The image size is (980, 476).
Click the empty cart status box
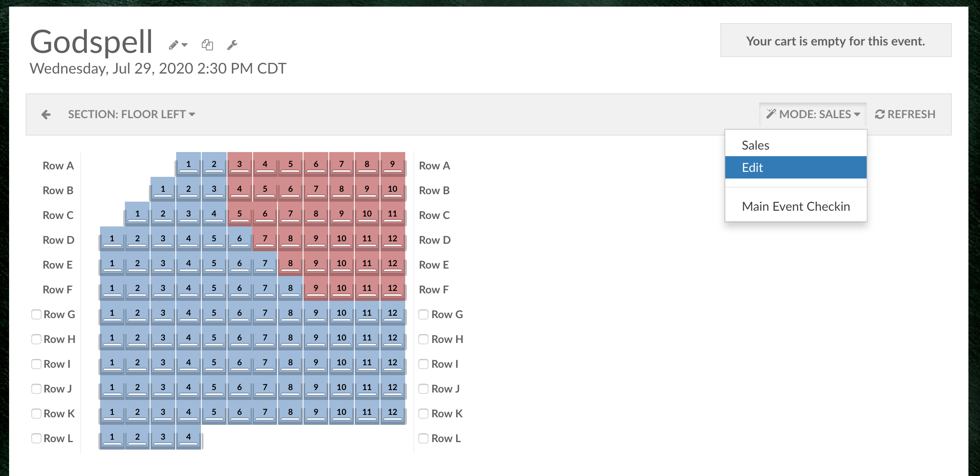836,40
